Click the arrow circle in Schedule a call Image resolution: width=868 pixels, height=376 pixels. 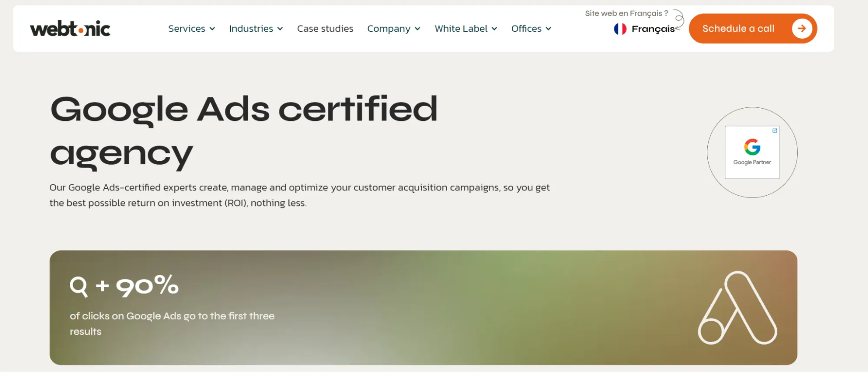tap(802, 28)
